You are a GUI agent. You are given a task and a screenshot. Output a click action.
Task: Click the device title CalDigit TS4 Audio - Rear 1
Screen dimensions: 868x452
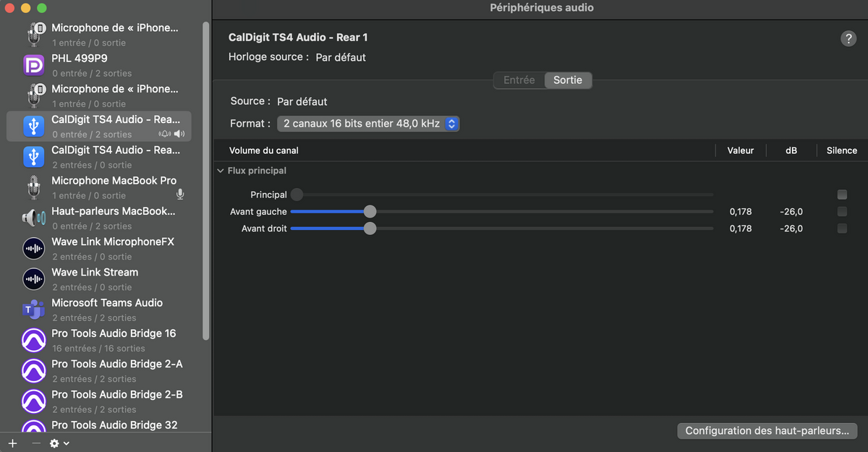point(298,38)
